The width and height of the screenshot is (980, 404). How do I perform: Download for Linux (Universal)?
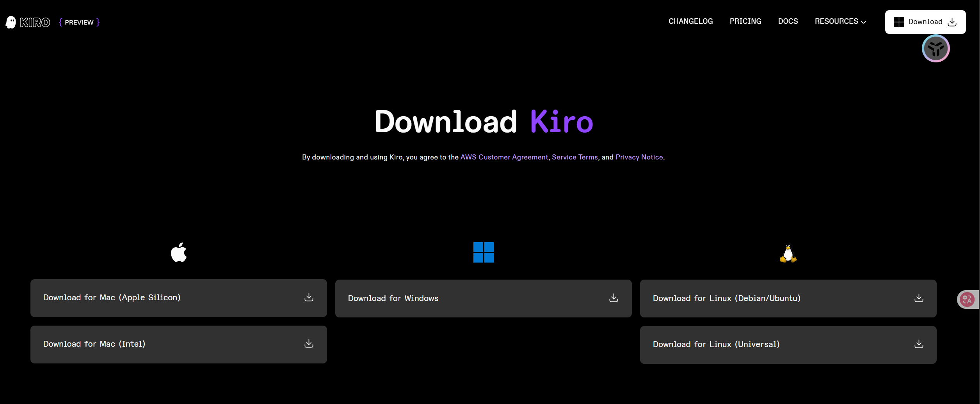tap(788, 345)
